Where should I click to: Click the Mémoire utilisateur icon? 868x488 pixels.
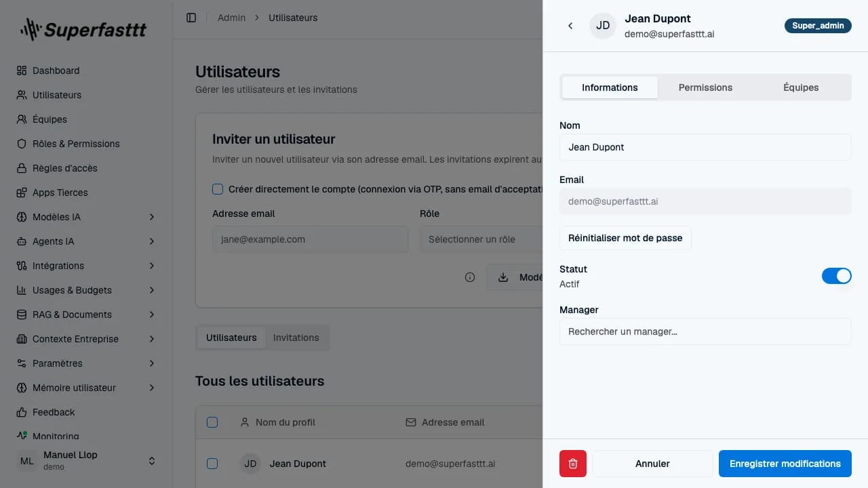coord(22,388)
